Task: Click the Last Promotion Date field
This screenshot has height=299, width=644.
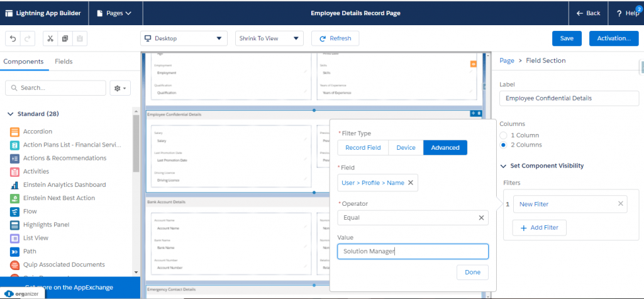Action: pos(230,157)
